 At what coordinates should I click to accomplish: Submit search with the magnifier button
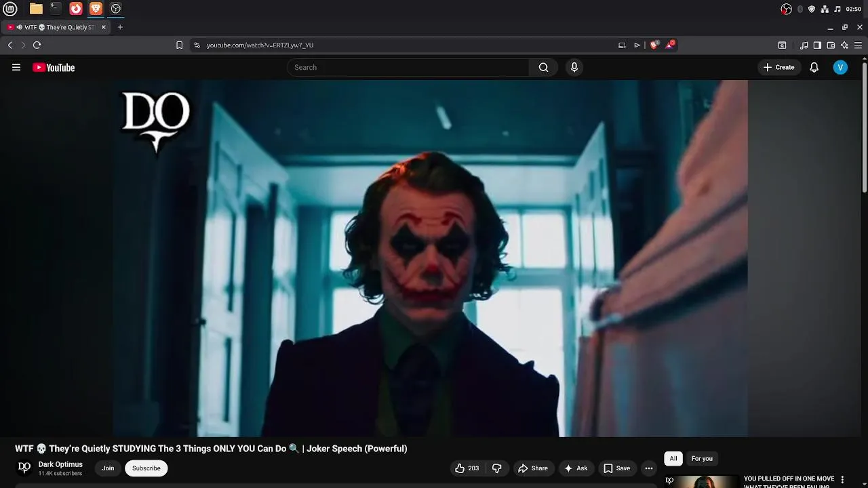(x=543, y=67)
